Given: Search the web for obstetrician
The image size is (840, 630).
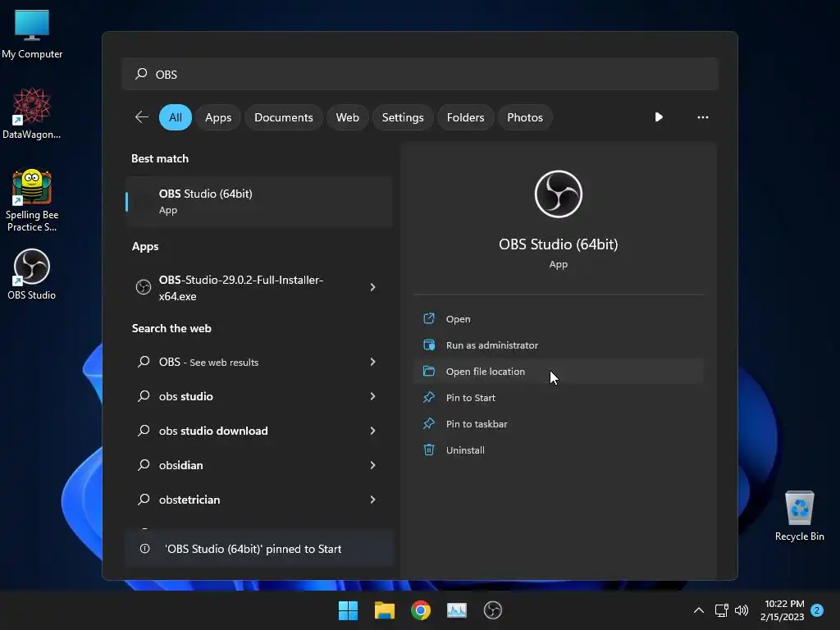Looking at the screenshot, I should click(259, 500).
